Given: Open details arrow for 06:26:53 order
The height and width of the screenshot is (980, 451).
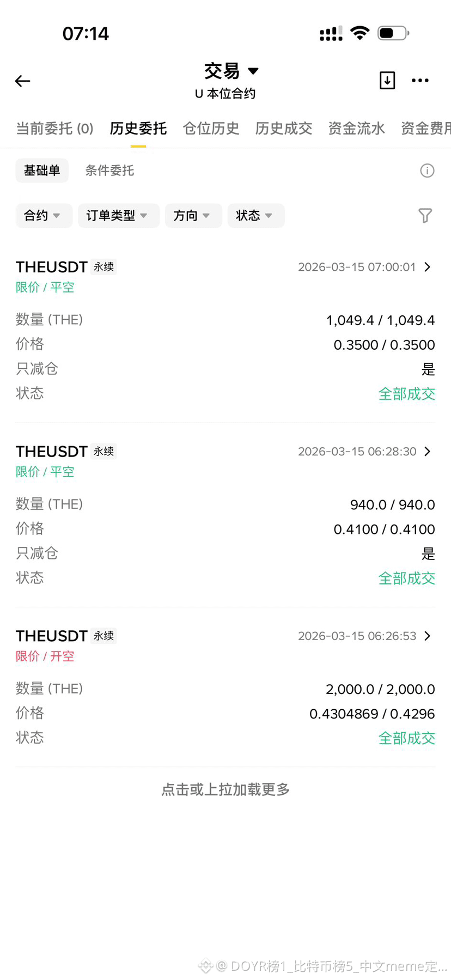Looking at the screenshot, I should pyautogui.click(x=428, y=636).
